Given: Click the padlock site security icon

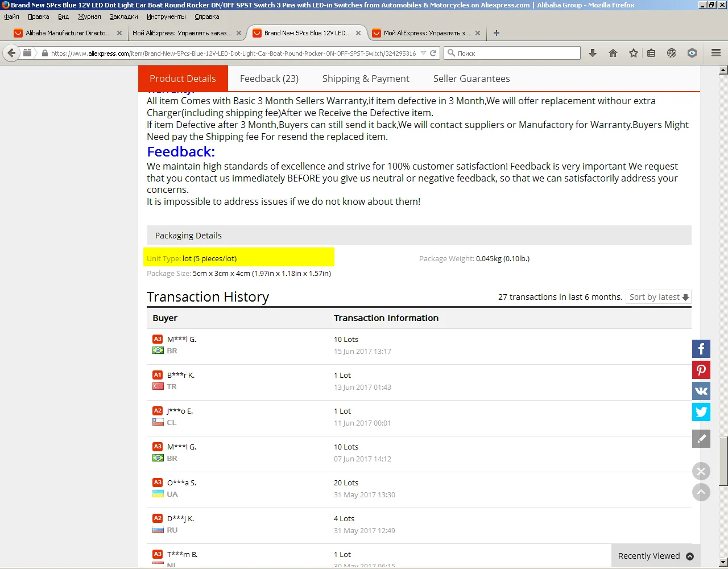Looking at the screenshot, I should 44,53.
